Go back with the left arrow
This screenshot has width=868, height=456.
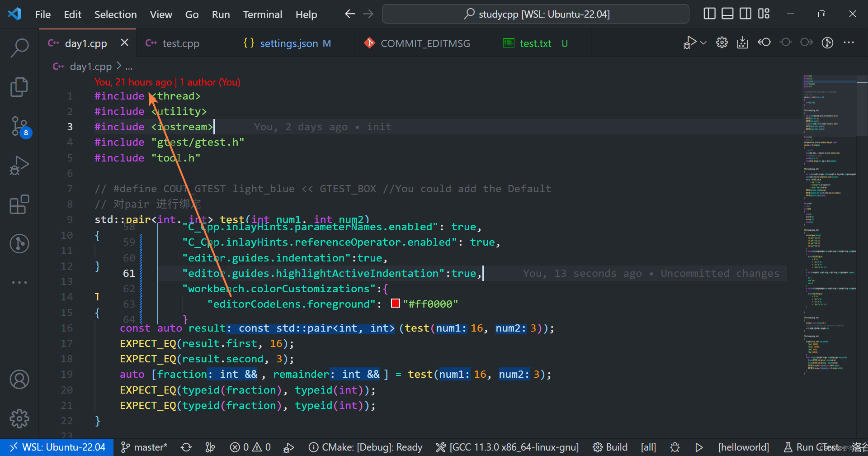coord(350,14)
